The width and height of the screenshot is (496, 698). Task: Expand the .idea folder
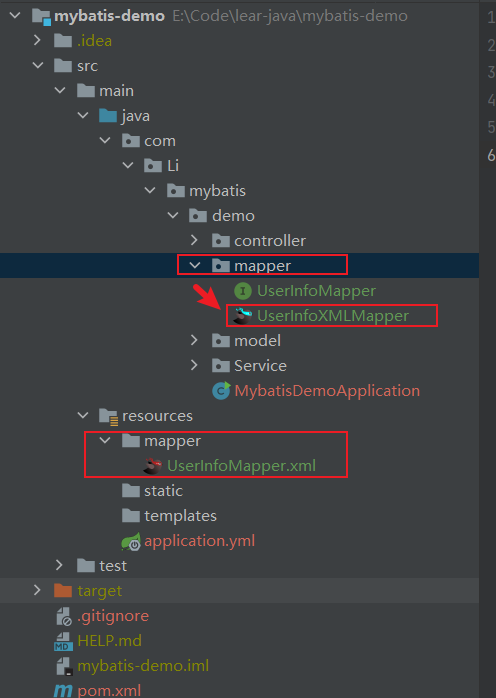(x=37, y=41)
